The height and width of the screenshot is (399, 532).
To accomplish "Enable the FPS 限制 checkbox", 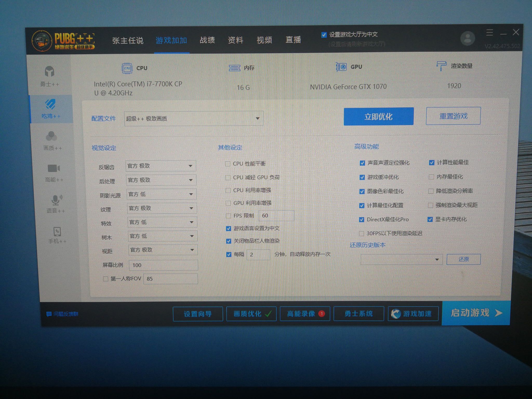I will pyautogui.click(x=228, y=216).
